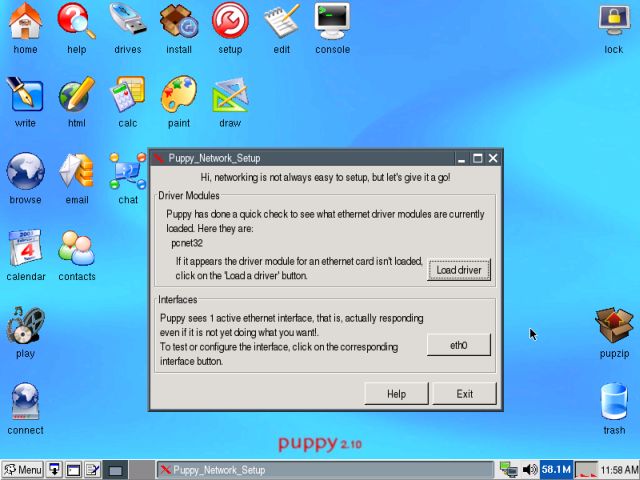Launch the connect internet icon

tap(25, 402)
